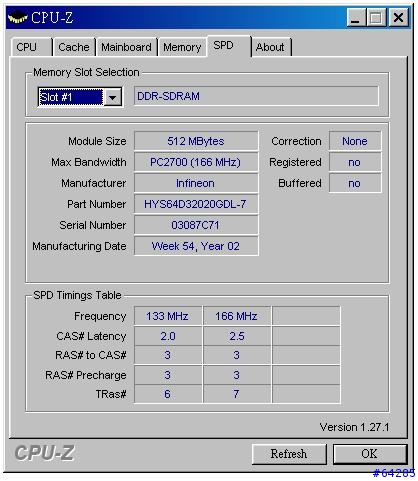The height and width of the screenshot is (481, 418).
Task: Click the 133 MHz frequency cell
Action: (168, 316)
